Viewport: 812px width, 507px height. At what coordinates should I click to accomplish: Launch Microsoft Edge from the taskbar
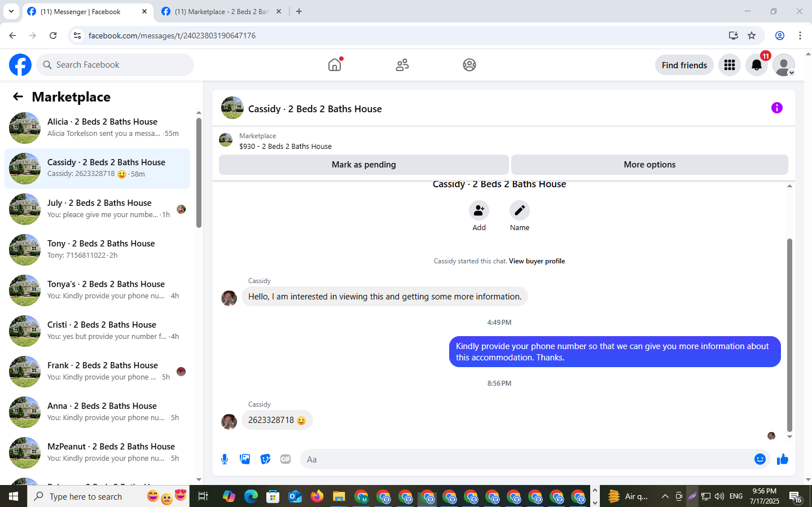coord(251,496)
